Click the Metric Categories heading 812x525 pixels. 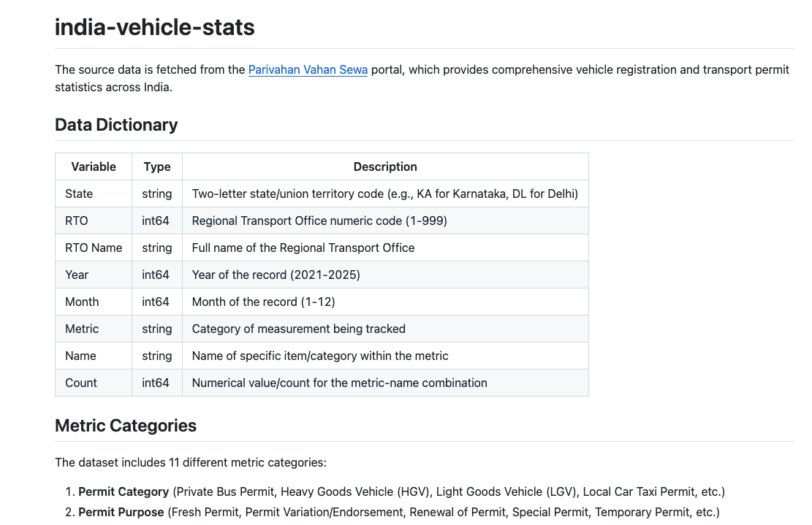126,426
